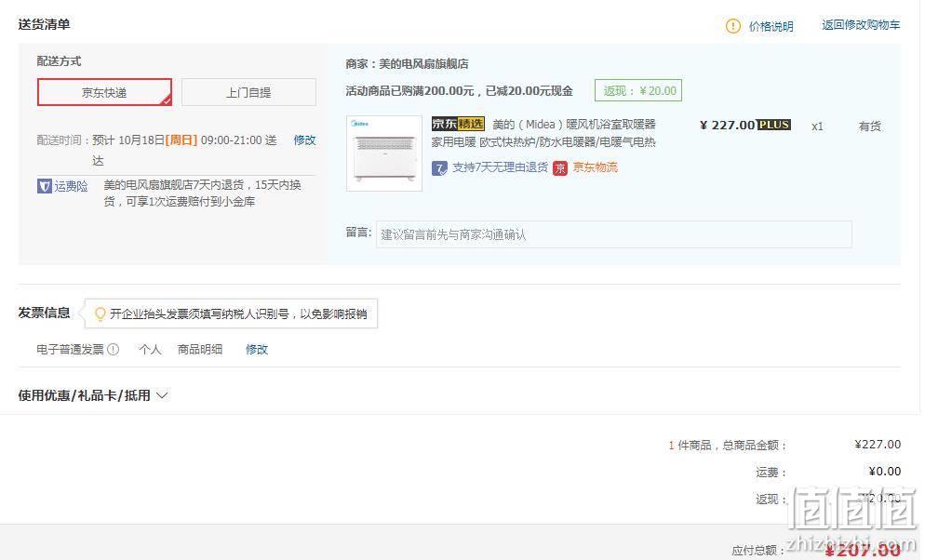Click the ¥ 227.00 item price
The width and height of the screenshot is (925, 560).
728,125
